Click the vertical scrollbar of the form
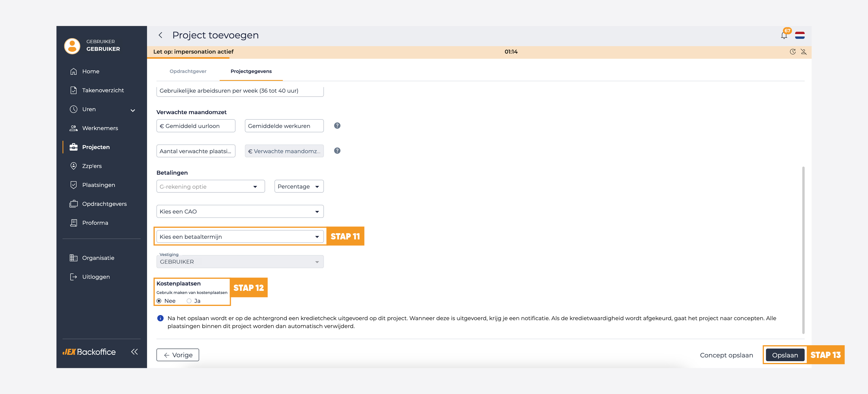Screen dimensions: 868x394 coord(803,250)
